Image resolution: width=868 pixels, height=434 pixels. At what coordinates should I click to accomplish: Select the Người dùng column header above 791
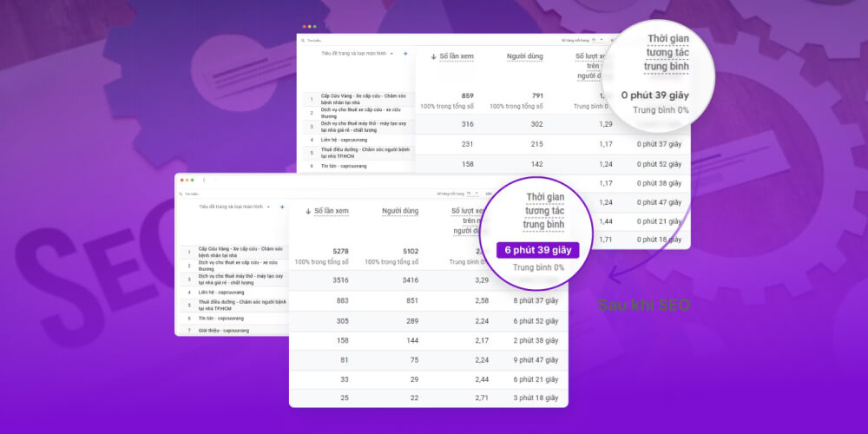click(x=524, y=57)
